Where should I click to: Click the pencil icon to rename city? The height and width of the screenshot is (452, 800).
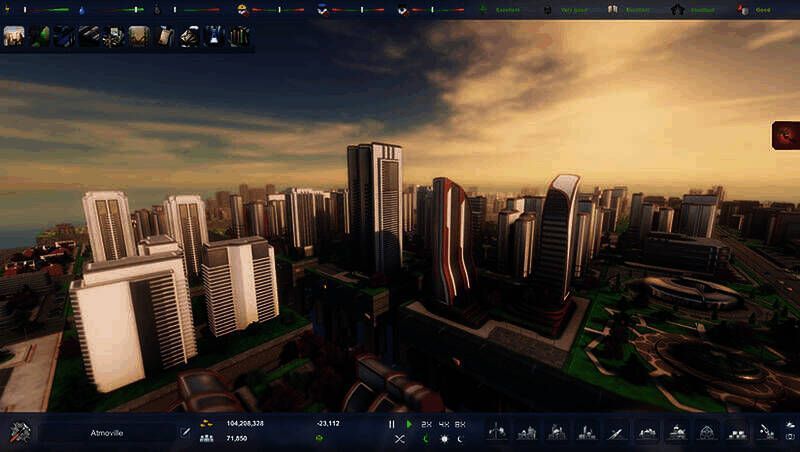[184, 432]
